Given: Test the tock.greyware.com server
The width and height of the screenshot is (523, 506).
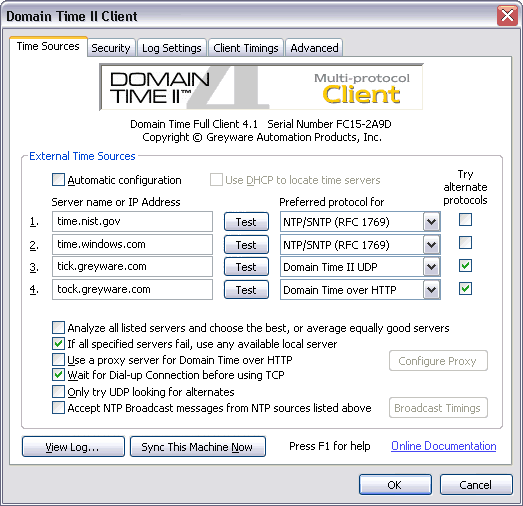Looking at the screenshot, I should point(246,290).
